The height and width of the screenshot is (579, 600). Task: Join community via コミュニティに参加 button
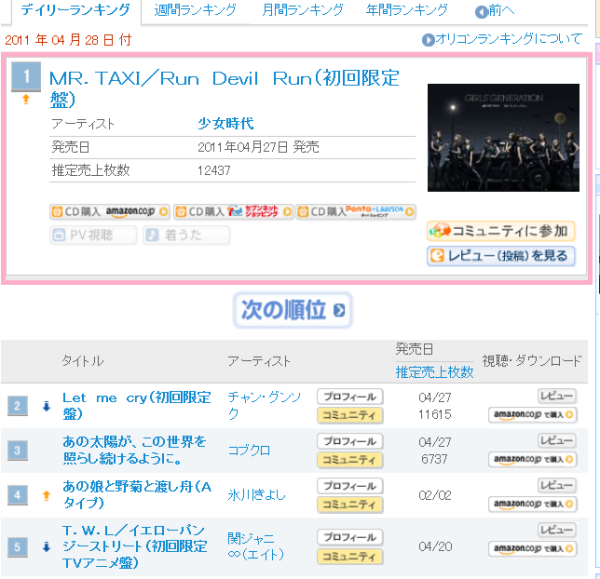click(x=500, y=232)
